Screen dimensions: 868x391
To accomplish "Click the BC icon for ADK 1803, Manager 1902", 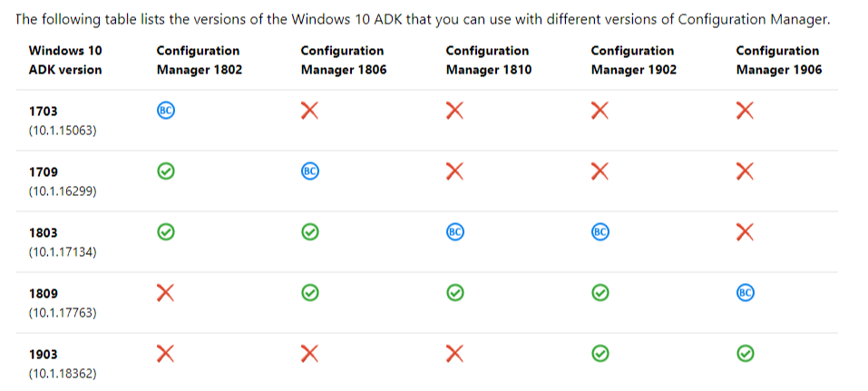I will (x=600, y=231).
